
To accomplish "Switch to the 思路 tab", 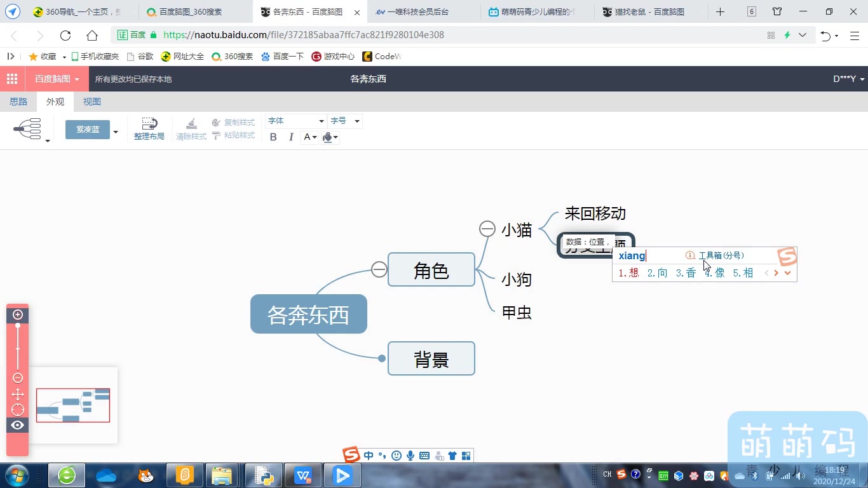I will [18, 101].
